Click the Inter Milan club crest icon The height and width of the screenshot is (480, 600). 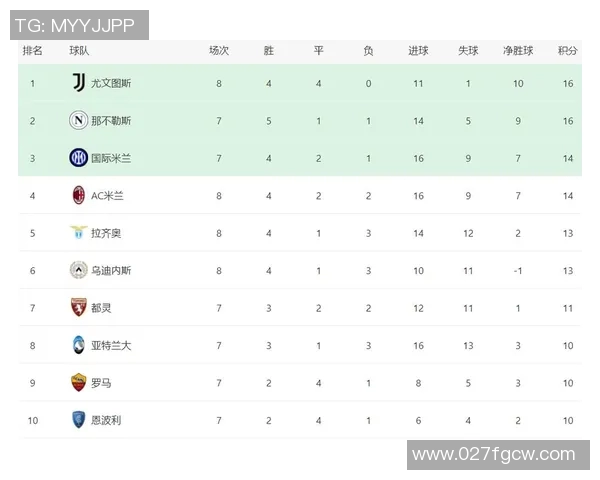pos(78,158)
